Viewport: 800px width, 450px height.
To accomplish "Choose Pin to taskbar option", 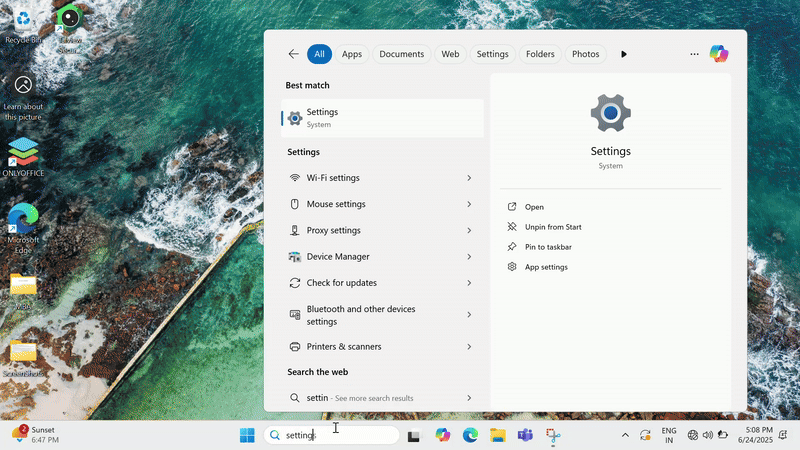I will (548, 247).
